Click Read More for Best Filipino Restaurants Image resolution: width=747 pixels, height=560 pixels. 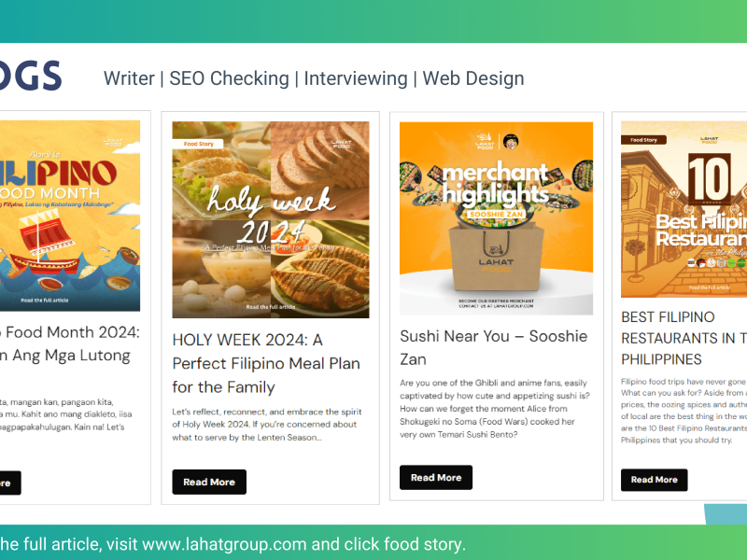pos(655,480)
